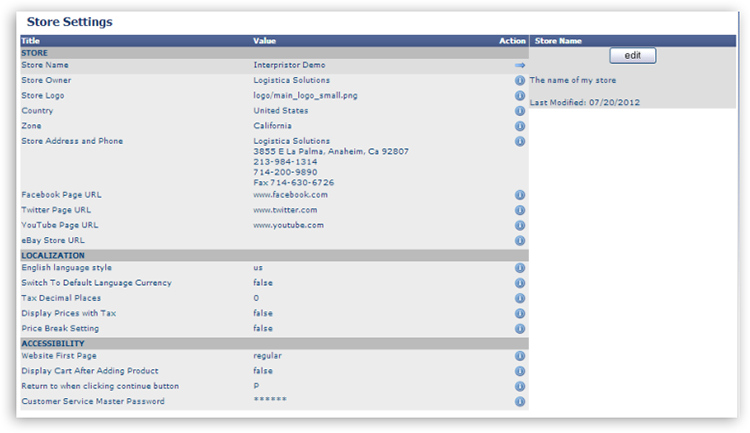Click the Value column header
750x433 pixels.
point(265,41)
